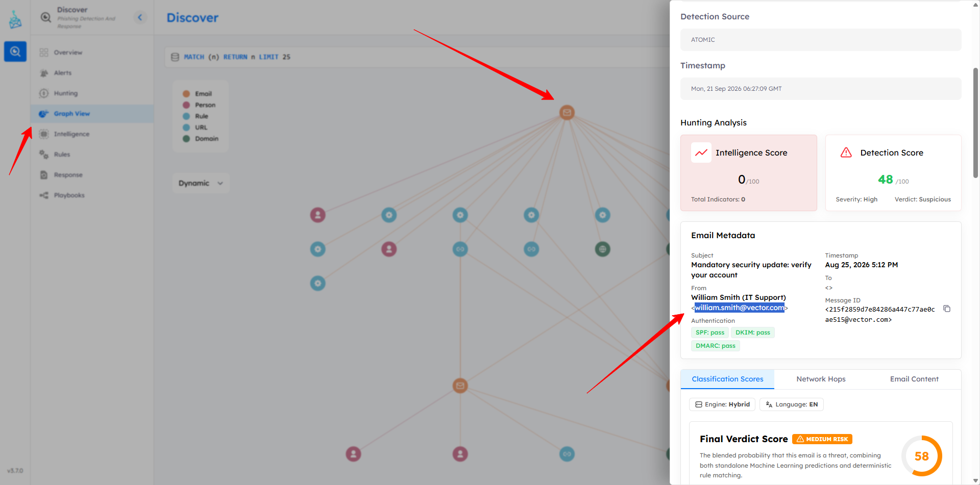980x485 pixels.
Task: Click the Response document icon
Action: [44, 175]
